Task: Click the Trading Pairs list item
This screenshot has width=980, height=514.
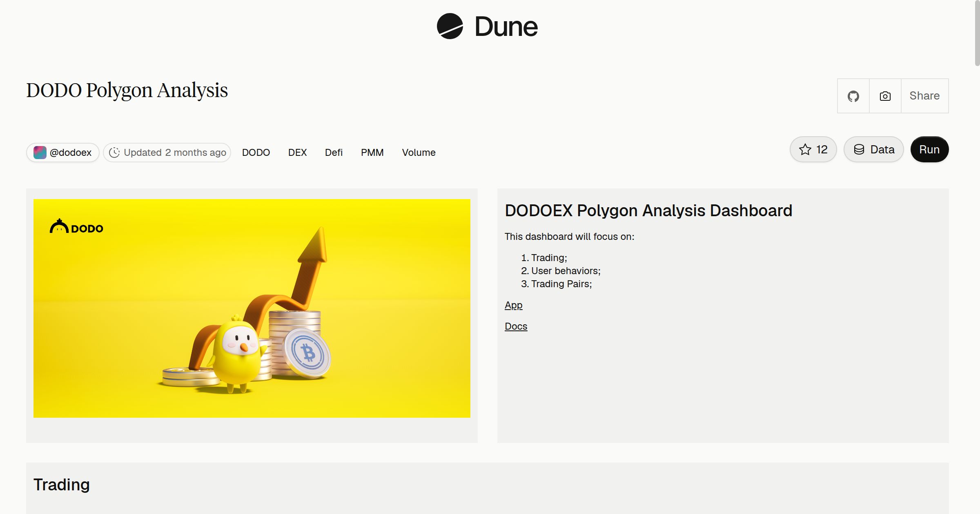Action: click(x=561, y=284)
